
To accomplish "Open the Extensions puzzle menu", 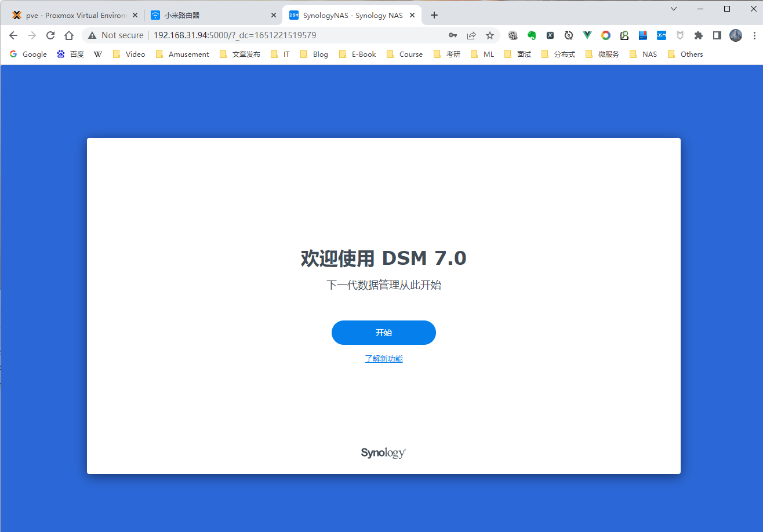I will click(x=698, y=35).
